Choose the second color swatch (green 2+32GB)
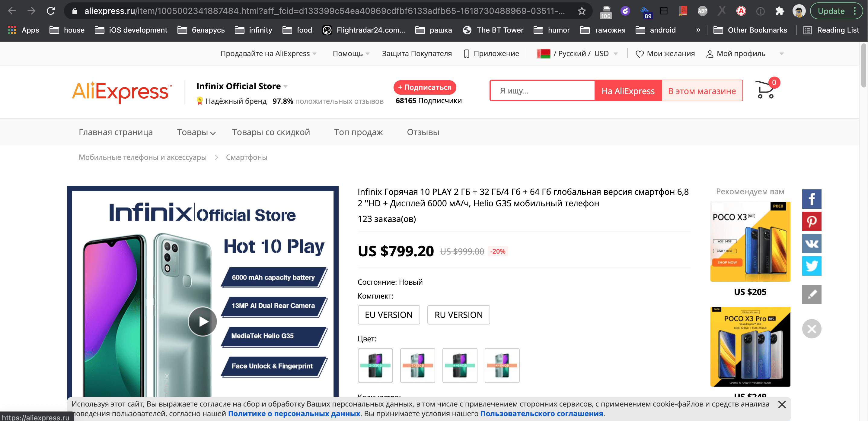 tap(417, 366)
